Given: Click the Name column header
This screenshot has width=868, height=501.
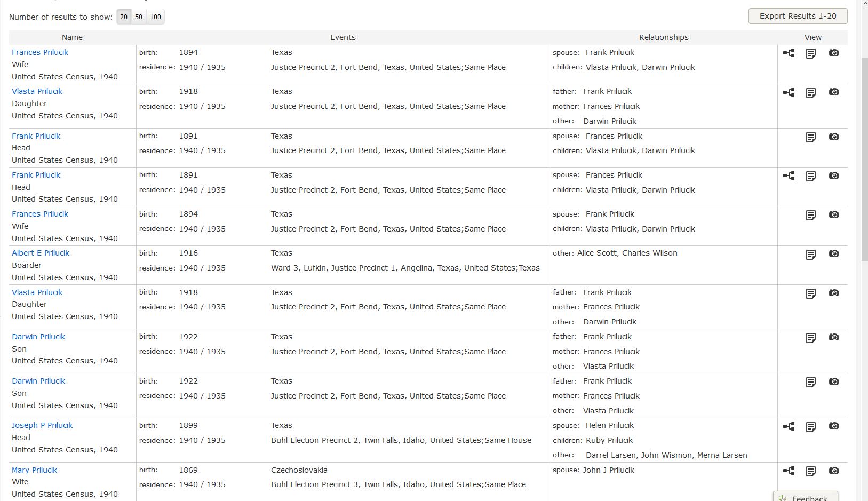Looking at the screenshot, I should (72, 37).
